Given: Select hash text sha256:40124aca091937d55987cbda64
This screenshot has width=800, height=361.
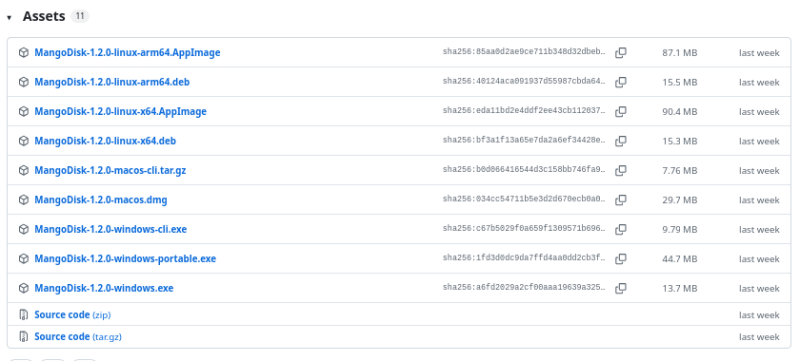Looking at the screenshot, I should click(524, 82).
